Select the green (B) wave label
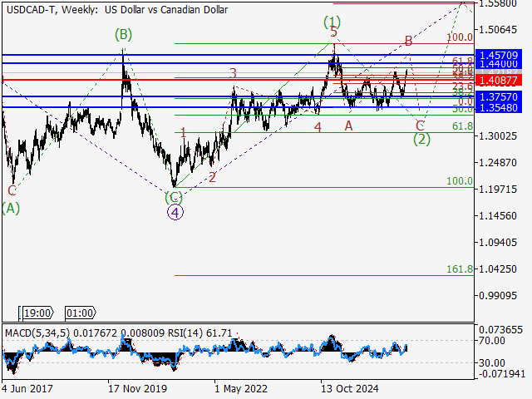 click(x=123, y=35)
